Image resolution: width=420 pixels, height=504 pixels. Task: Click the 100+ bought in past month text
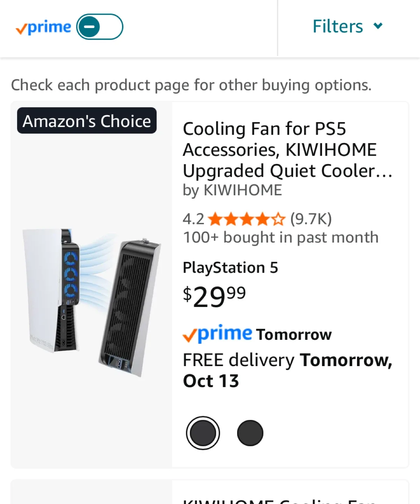coord(280,237)
